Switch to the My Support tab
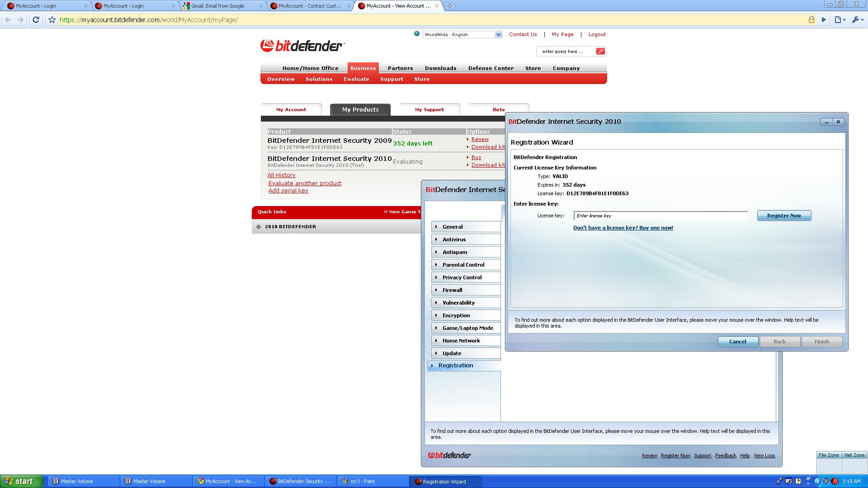The height and width of the screenshot is (488, 868). point(429,109)
